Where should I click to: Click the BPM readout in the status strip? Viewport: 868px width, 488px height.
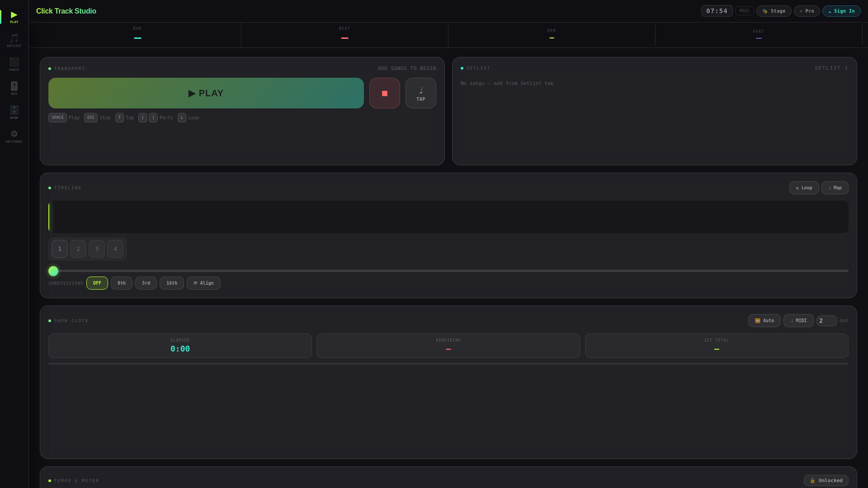tap(552, 34)
